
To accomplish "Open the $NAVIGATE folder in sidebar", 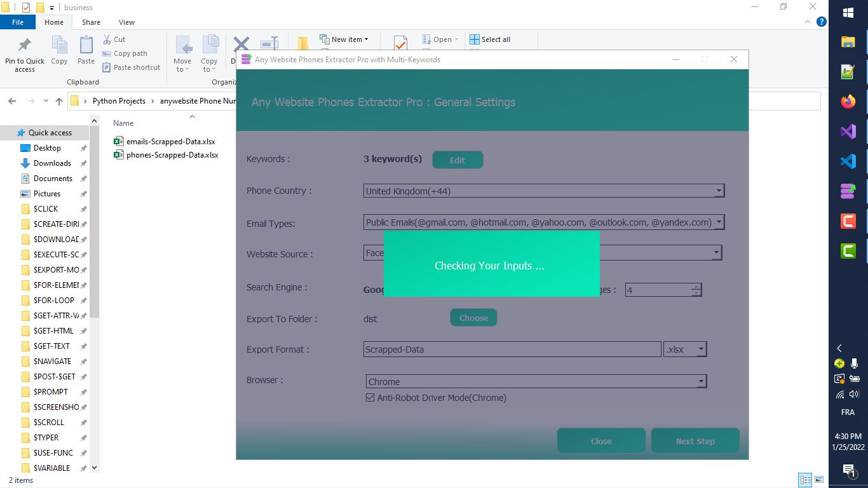I will (52, 362).
